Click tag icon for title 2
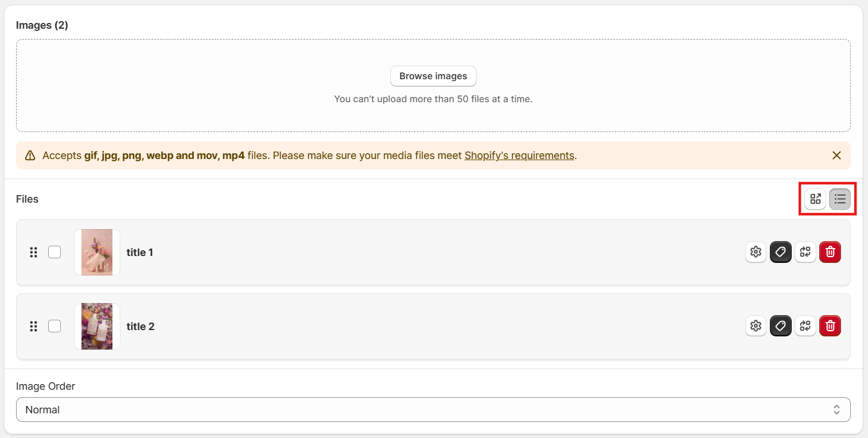The width and height of the screenshot is (868, 438). point(781,326)
